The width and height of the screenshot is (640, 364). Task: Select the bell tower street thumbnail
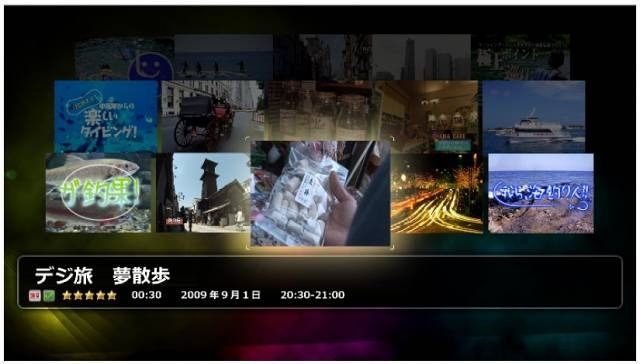pyautogui.click(x=204, y=193)
